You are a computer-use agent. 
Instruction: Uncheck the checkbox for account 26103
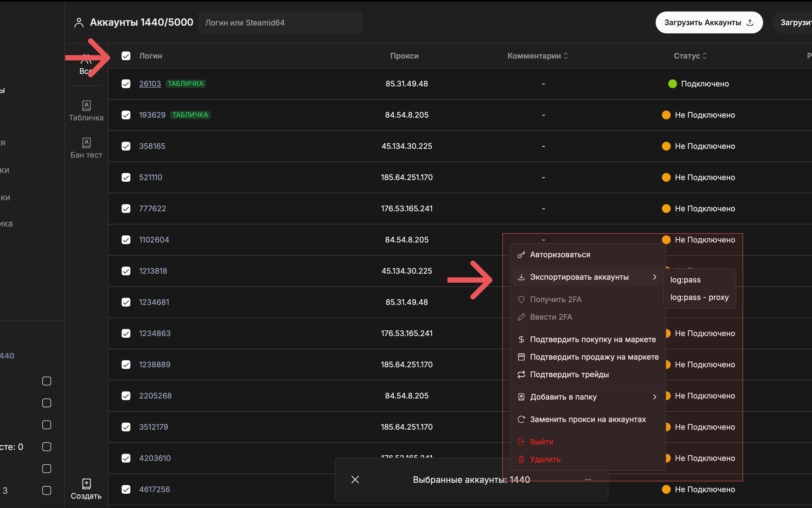pos(126,84)
